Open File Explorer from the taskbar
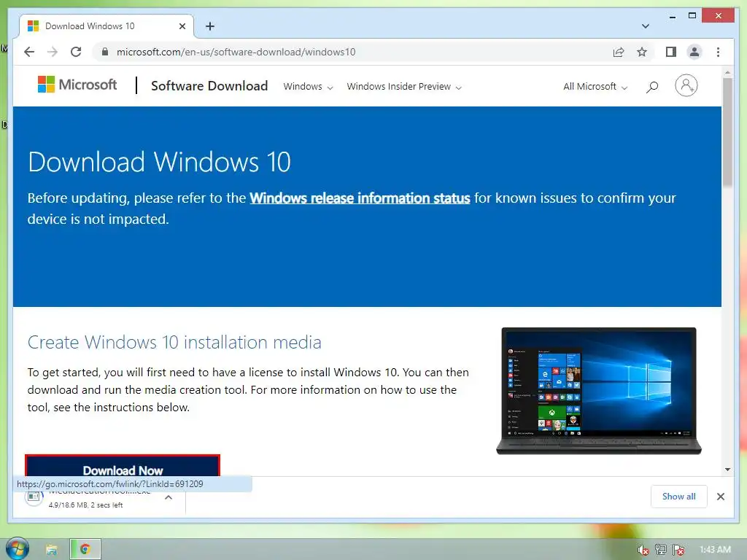Image resolution: width=747 pixels, height=560 pixels. point(52,550)
